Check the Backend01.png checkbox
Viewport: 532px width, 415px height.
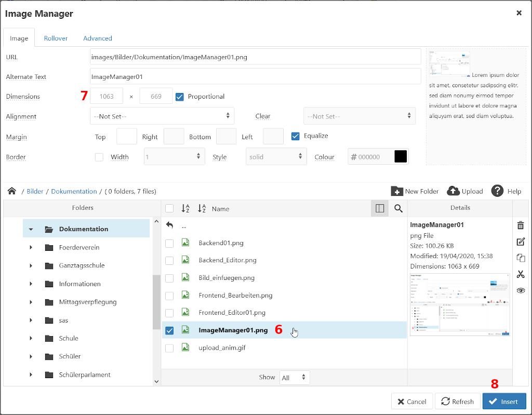(x=169, y=243)
